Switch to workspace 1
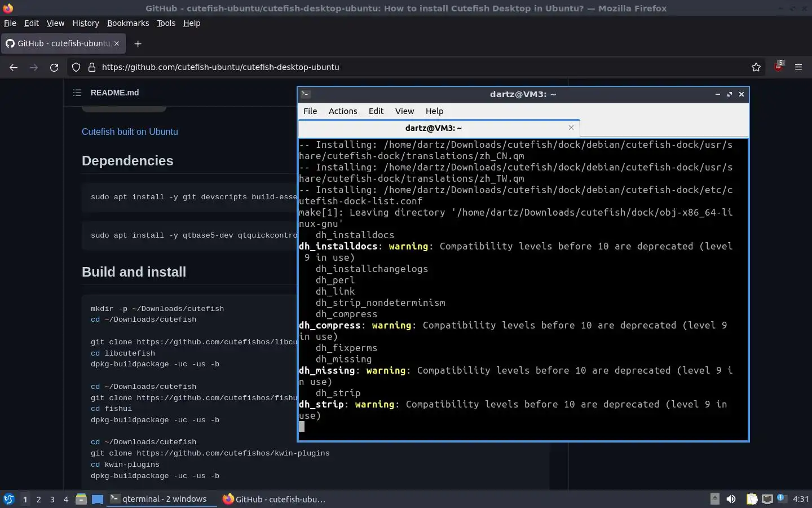 [25, 499]
